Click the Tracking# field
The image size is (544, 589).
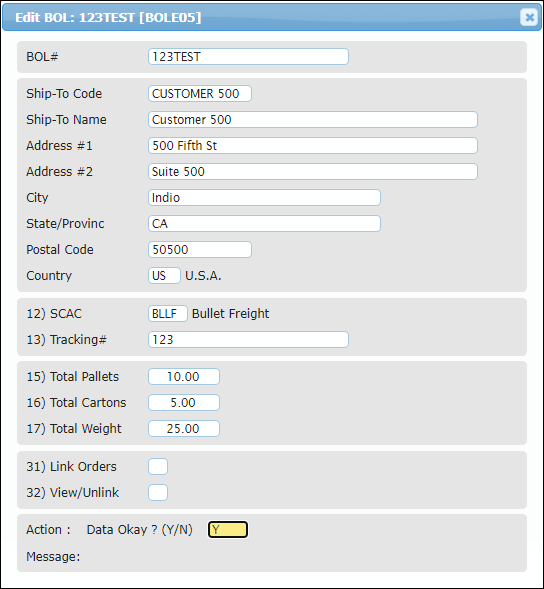(248, 340)
